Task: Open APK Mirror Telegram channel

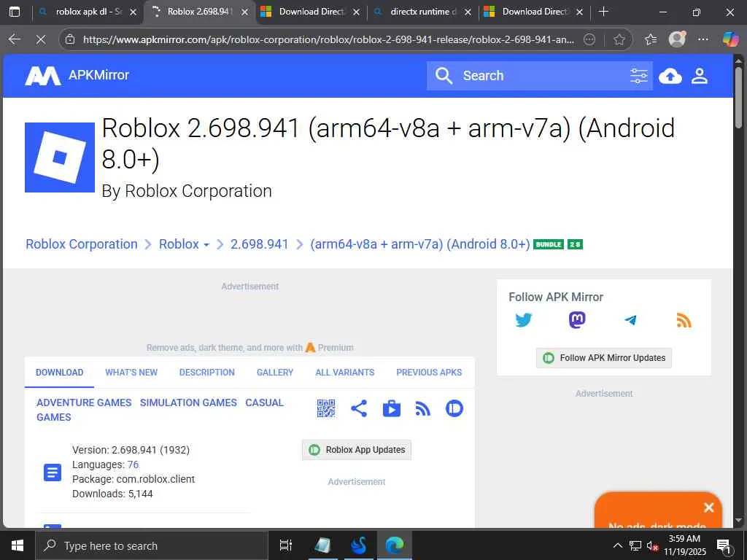Action: click(x=630, y=320)
